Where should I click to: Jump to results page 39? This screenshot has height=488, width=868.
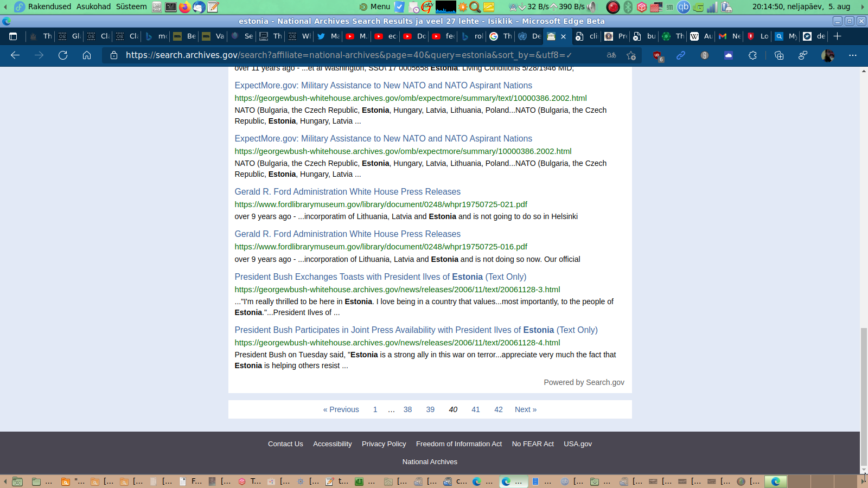coord(430,409)
